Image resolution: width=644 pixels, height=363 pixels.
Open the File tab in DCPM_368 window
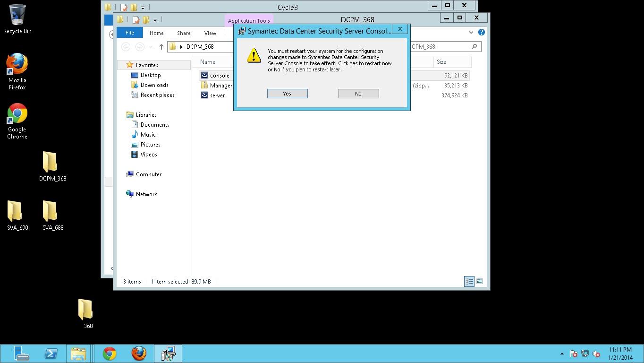tap(129, 33)
